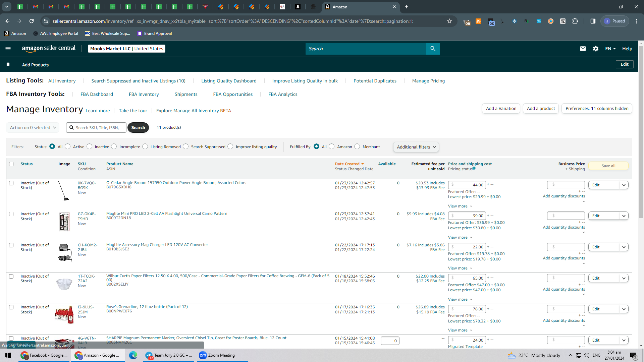
Task: Click the Rose's Grenadine product image
Action: pyautogui.click(x=64, y=314)
